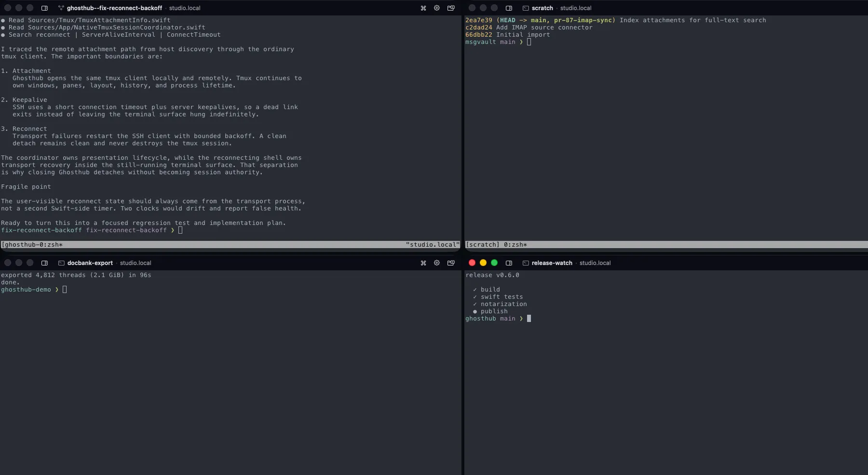Click 'Search reconnect | ServerAliveInterval' line

coord(111,35)
